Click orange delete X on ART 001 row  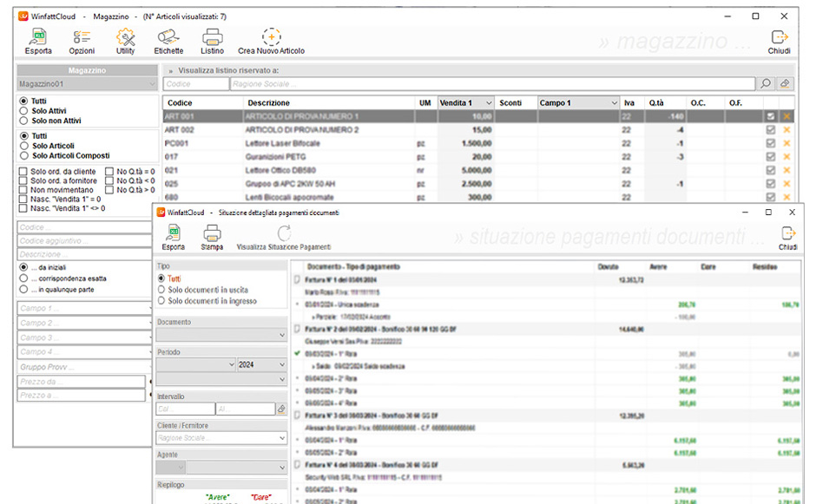coord(786,116)
